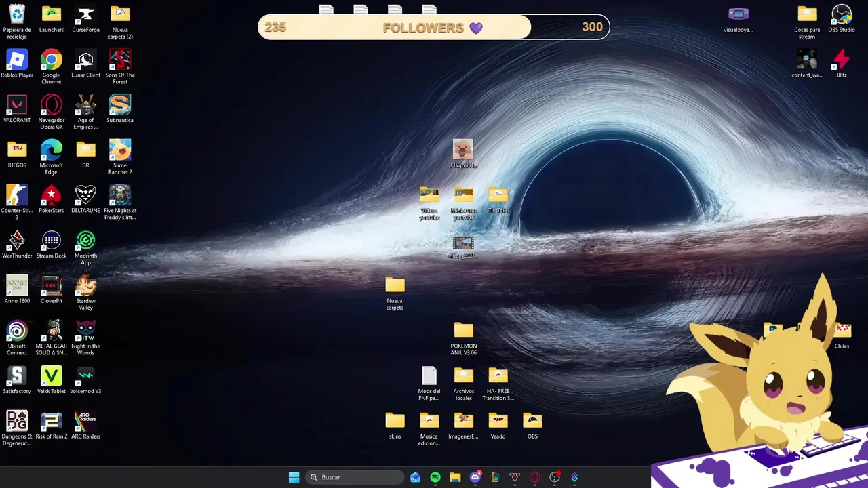Image resolution: width=868 pixels, height=488 pixels.
Task: Open Night in the Woods shortcut
Action: pos(85,331)
